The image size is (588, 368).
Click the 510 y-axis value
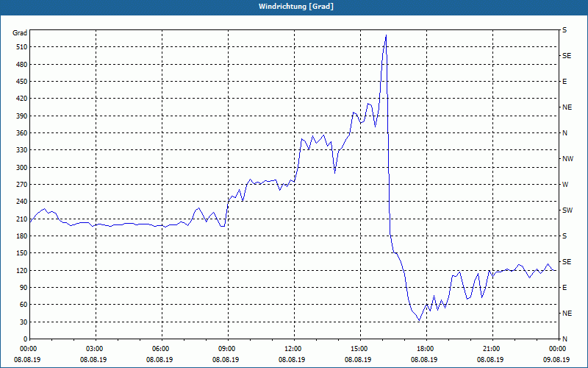23,47
